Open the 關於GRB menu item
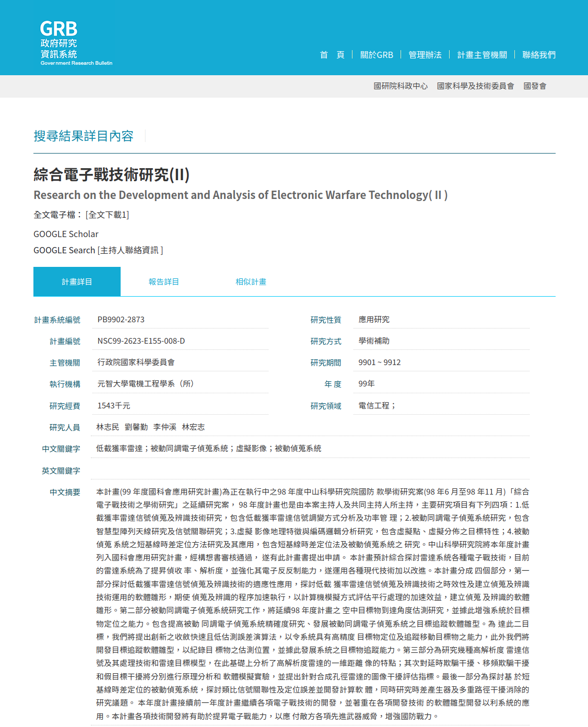 click(377, 55)
